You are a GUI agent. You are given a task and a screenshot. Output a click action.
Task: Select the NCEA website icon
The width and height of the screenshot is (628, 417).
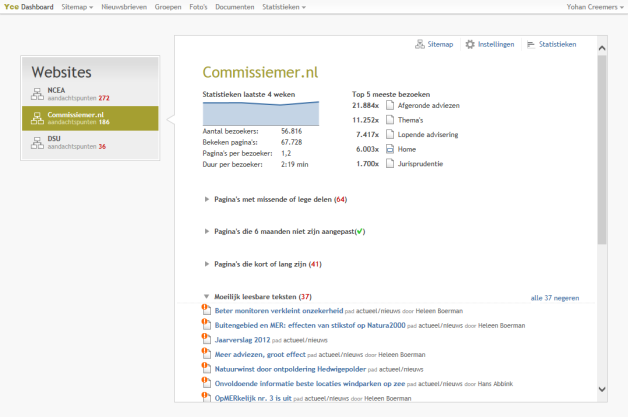37,94
